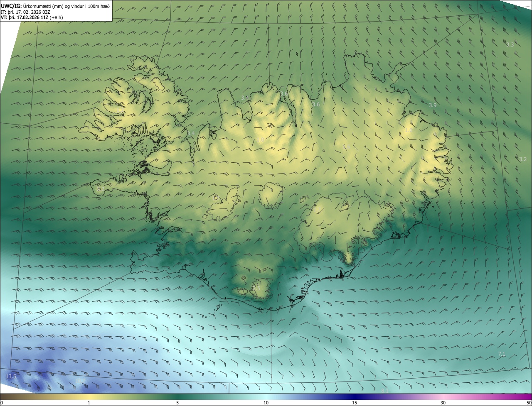Screen dimensions: 532x406
Task: Click the color scale tick label 30
Action: click(x=443, y=403)
